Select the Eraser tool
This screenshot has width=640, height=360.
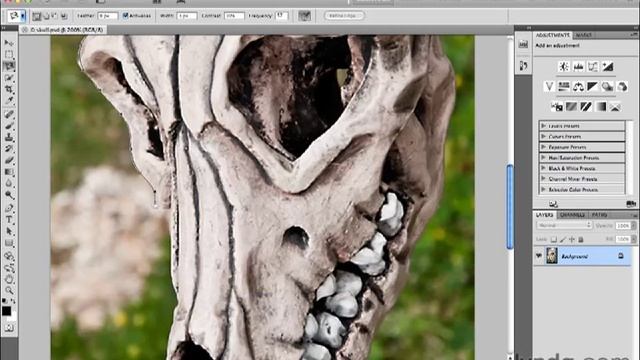pyautogui.click(x=9, y=160)
